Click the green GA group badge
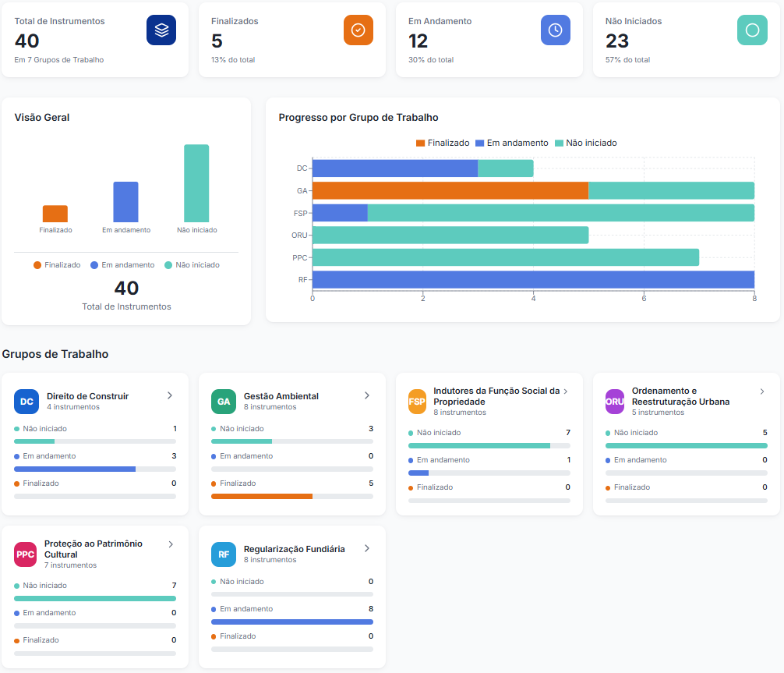784x673 pixels. (224, 402)
